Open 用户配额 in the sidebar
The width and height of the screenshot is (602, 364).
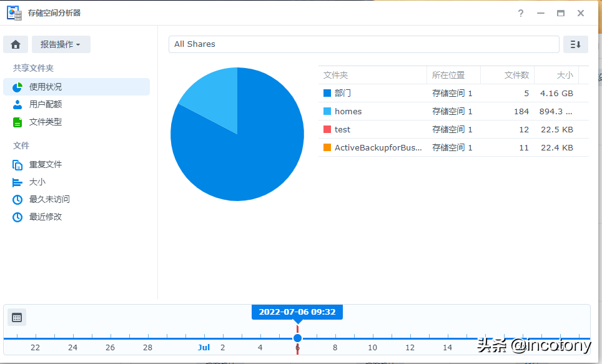point(76,104)
